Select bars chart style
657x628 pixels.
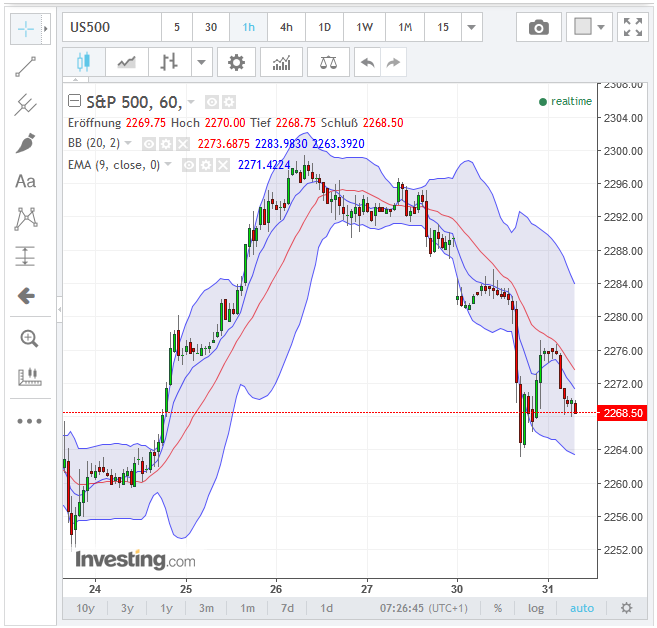(170, 62)
